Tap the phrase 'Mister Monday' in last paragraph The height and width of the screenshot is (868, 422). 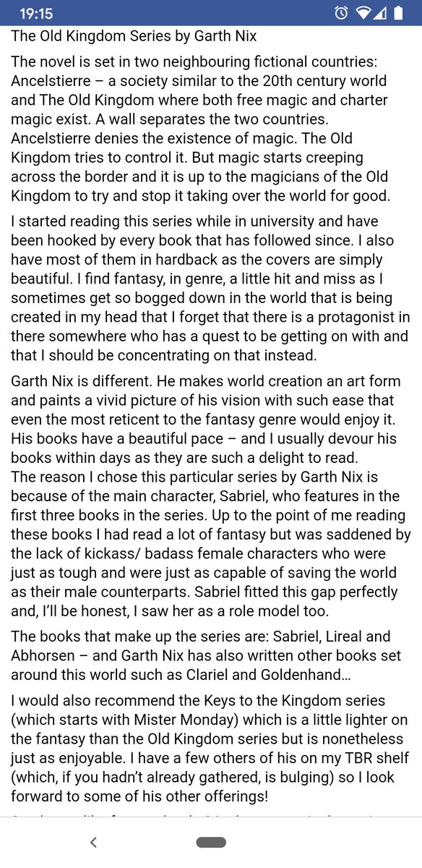182,721
